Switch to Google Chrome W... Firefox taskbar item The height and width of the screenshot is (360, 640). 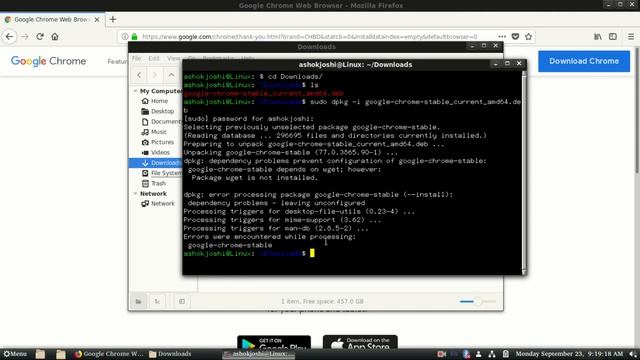tap(109, 354)
